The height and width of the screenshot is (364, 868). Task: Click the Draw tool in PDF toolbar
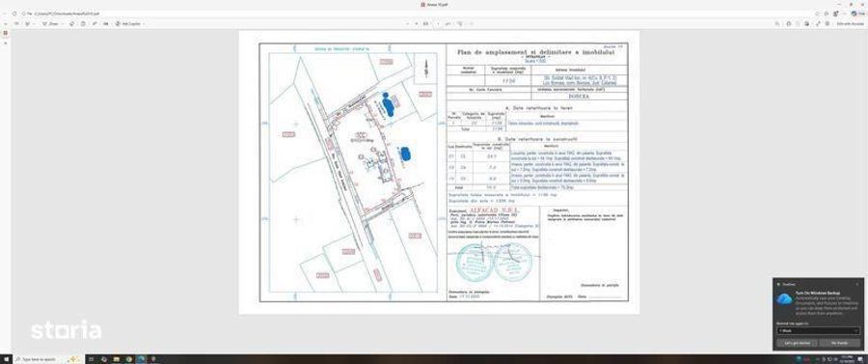pyautogui.click(x=50, y=24)
